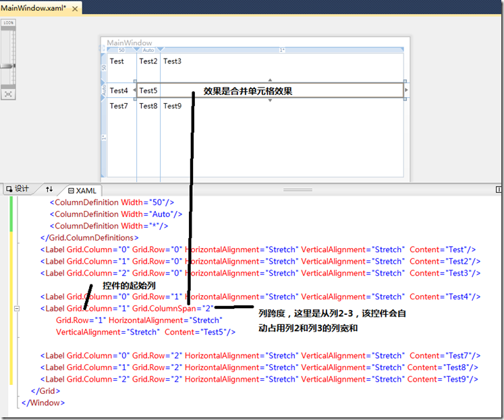Click the pane splitter grip bar
This screenshot has width=504, height=420.
[x=298, y=190]
